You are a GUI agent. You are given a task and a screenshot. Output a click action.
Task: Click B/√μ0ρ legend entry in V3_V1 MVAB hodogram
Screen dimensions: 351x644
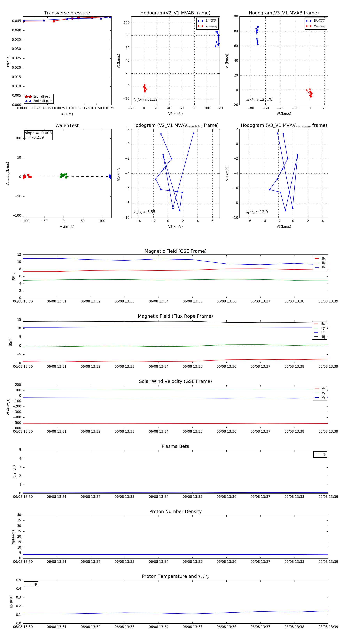[x=316, y=21]
